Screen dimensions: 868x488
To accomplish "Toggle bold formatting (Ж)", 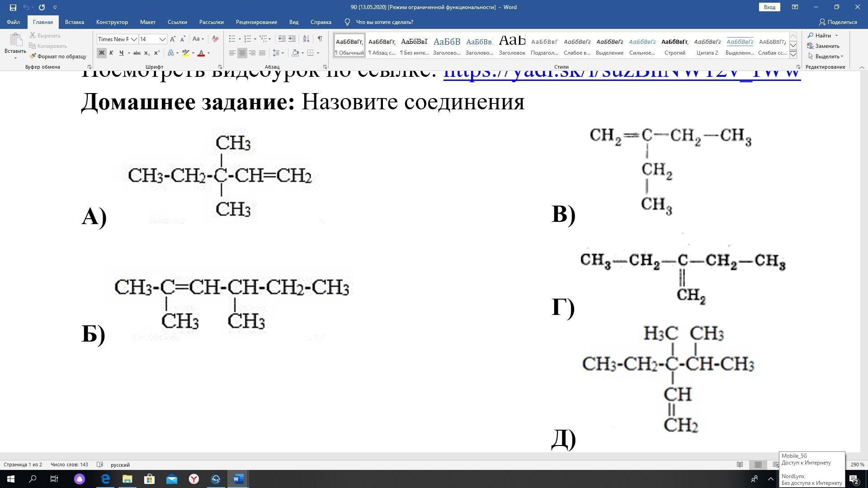I will click(x=101, y=53).
